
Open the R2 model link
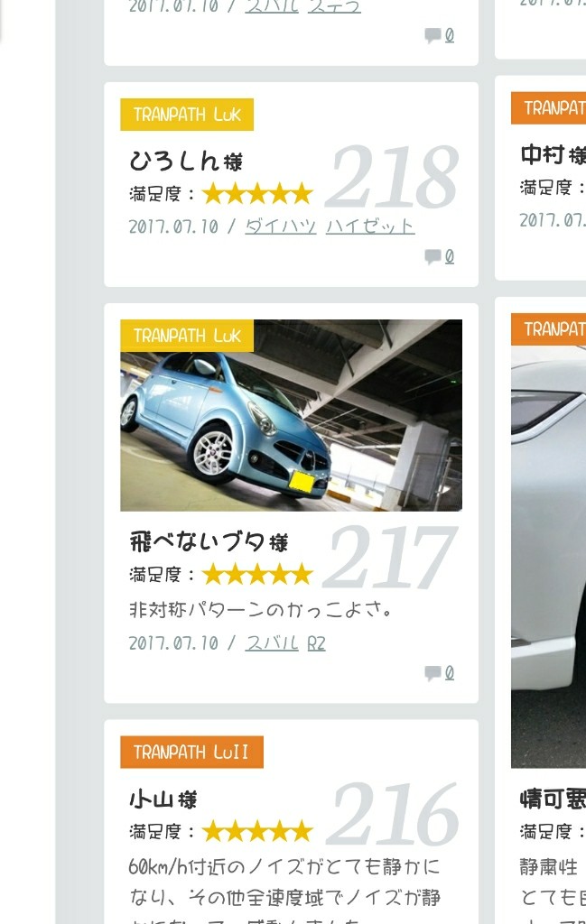pyautogui.click(x=317, y=642)
